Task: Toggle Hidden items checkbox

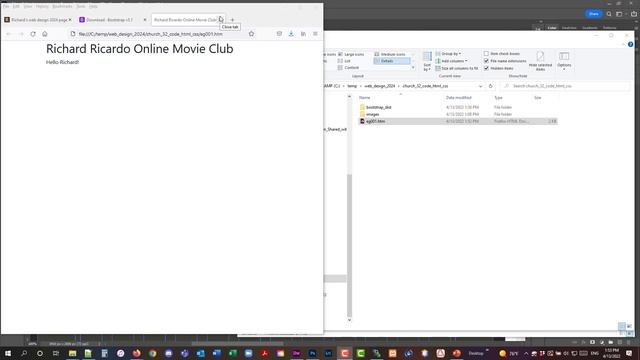Action: pyautogui.click(x=498, y=68)
